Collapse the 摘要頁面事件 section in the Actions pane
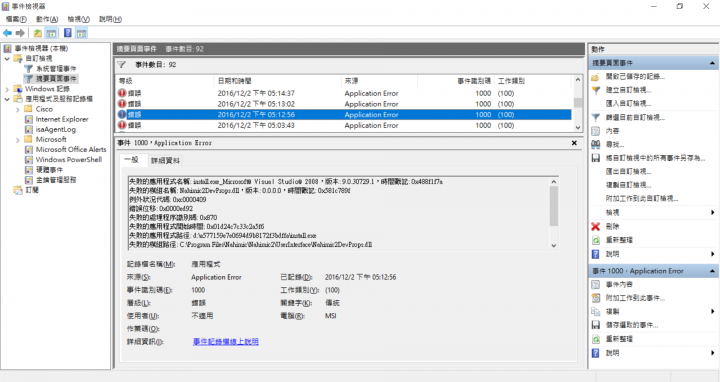 tap(712, 63)
